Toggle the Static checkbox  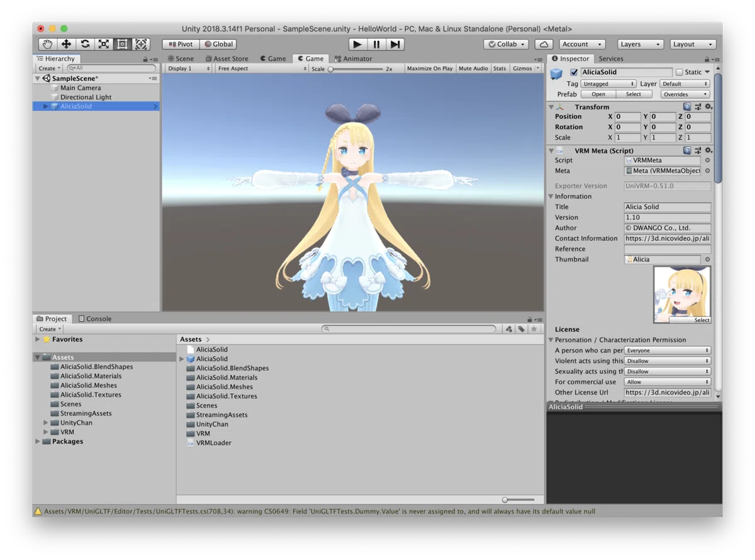click(679, 72)
